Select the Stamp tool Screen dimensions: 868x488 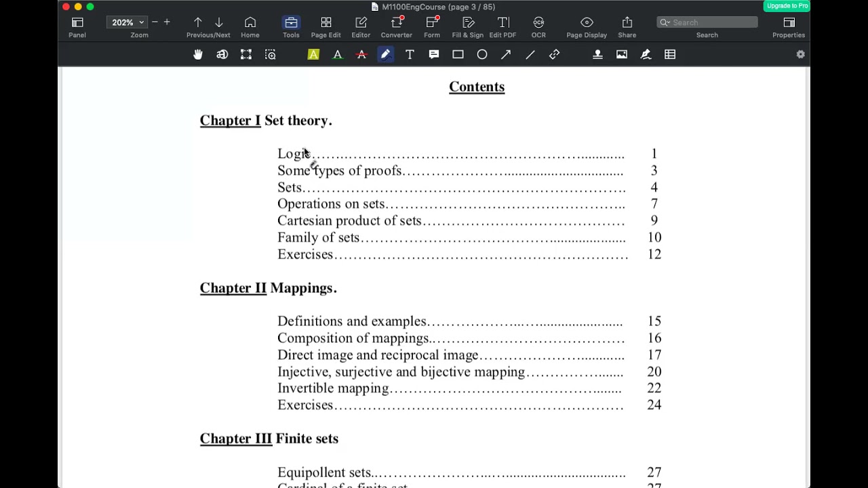[x=597, y=54]
